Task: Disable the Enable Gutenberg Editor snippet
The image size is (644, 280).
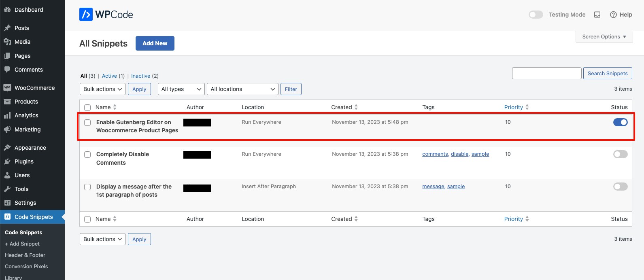Action: 621,122
